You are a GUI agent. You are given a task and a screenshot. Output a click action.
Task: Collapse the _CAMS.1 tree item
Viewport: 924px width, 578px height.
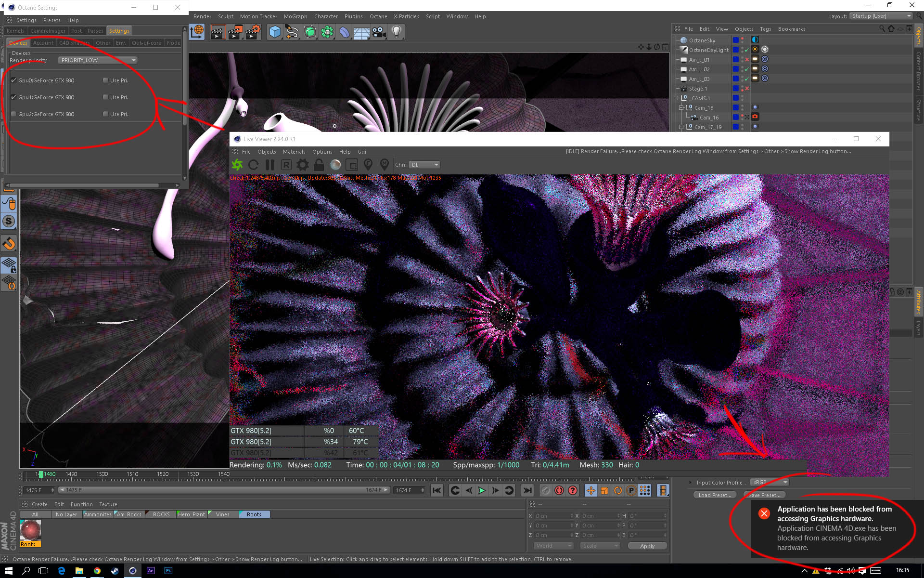[x=676, y=98]
